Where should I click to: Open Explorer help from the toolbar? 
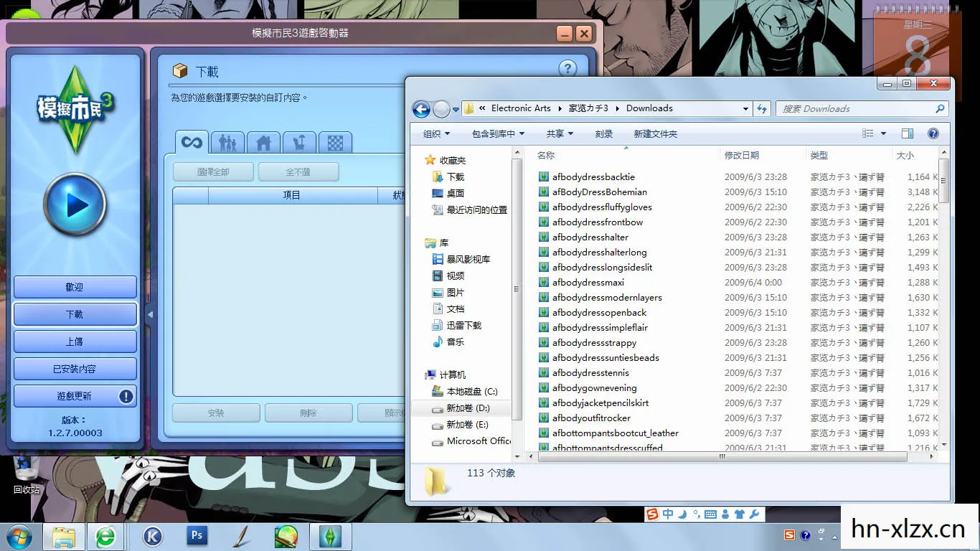point(933,133)
